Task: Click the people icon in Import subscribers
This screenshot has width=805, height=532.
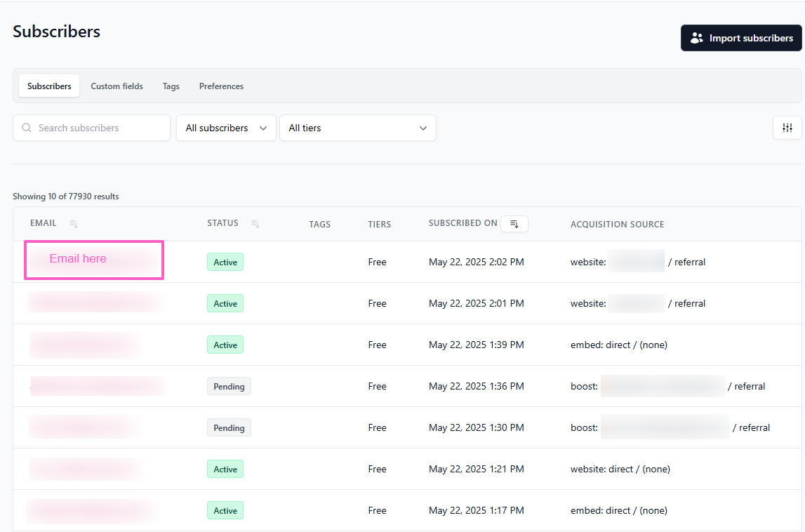Action: pyautogui.click(x=696, y=38)
